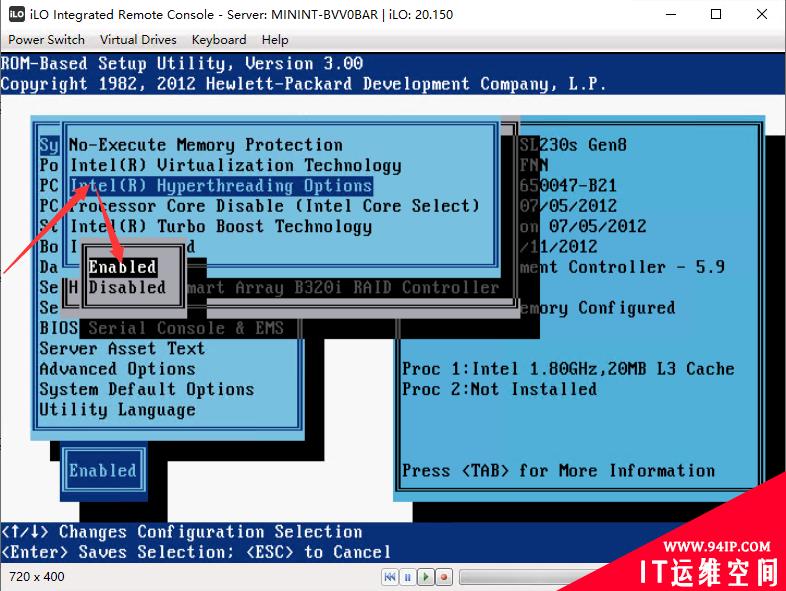
Task: Click the green play button
Action: coord(426,577)
